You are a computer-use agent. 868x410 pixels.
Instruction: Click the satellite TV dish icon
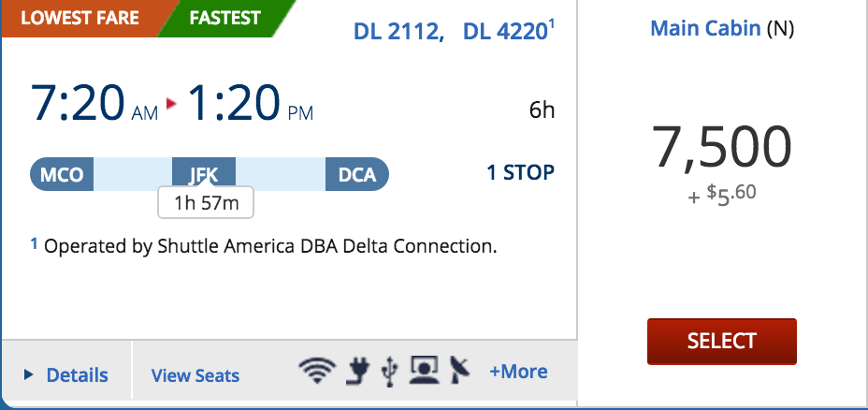click(460, 373)
